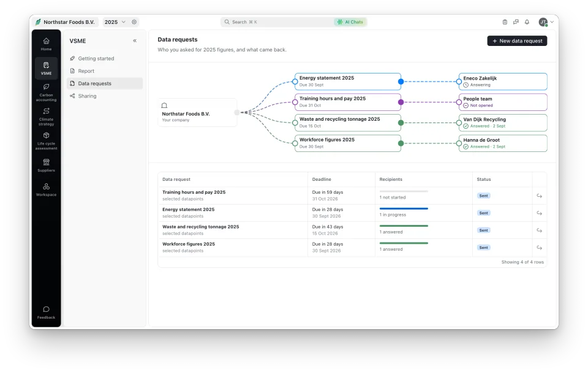Select VSME module in the dark sidebar
The image size is (588, 372).
(x=46, y=68)
